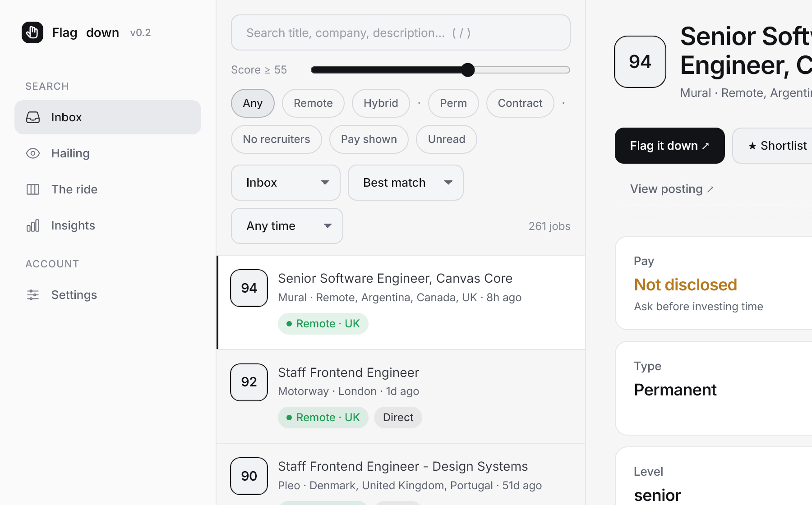The image size is (812, 505).
Task: Focus the job search field
Action: (x=401, y=32)
